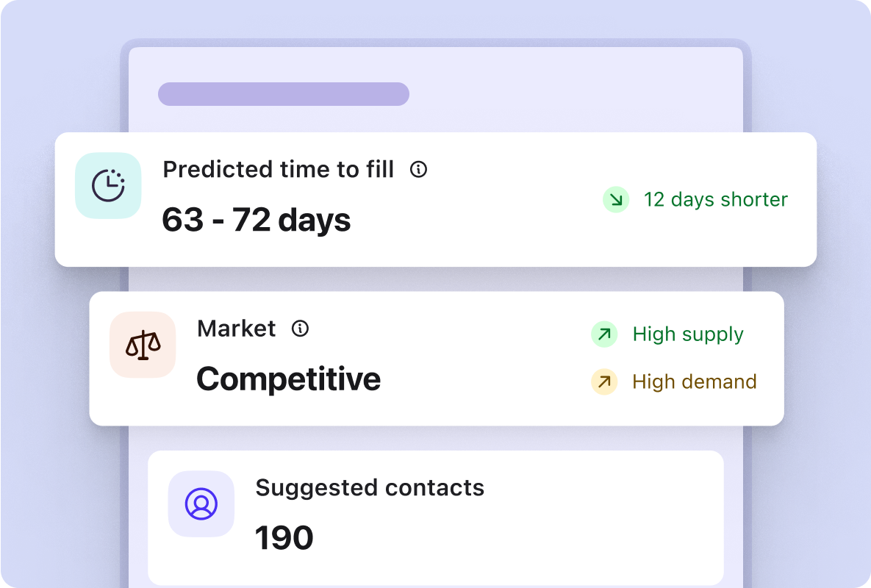
Task: Click the Suggested contacts heading
Action: (x=370, y=488)
